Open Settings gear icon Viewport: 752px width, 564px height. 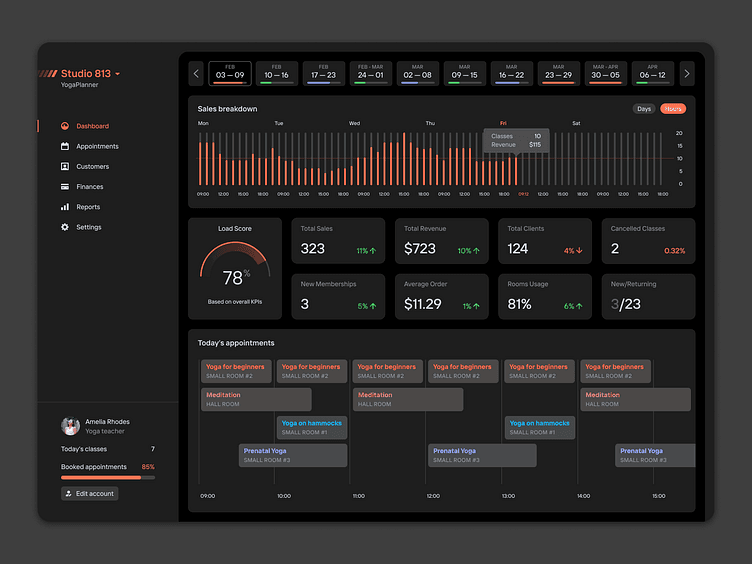click(65, 227)
